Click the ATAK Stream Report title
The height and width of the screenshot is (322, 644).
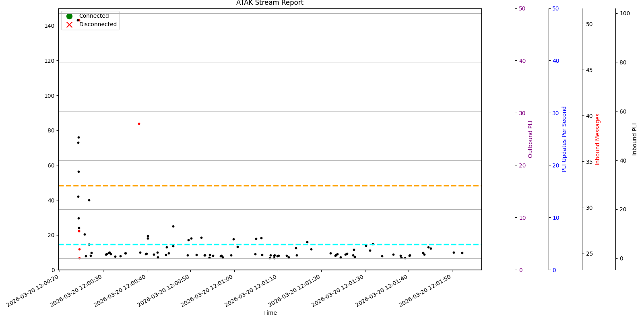[x=270, y=3]
